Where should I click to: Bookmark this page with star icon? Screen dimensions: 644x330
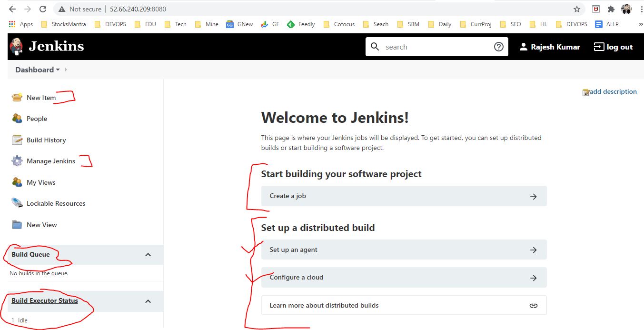pyautogui.click(x=577, y=9)
